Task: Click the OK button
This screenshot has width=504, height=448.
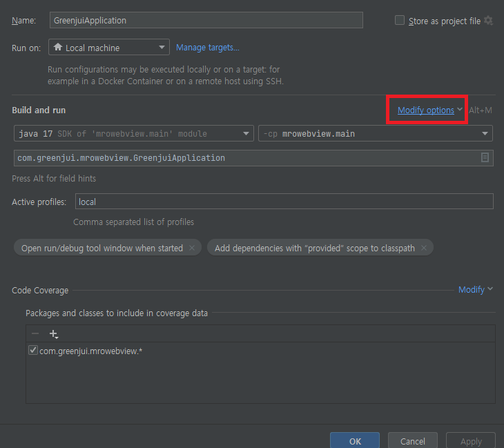Action: 355,440
